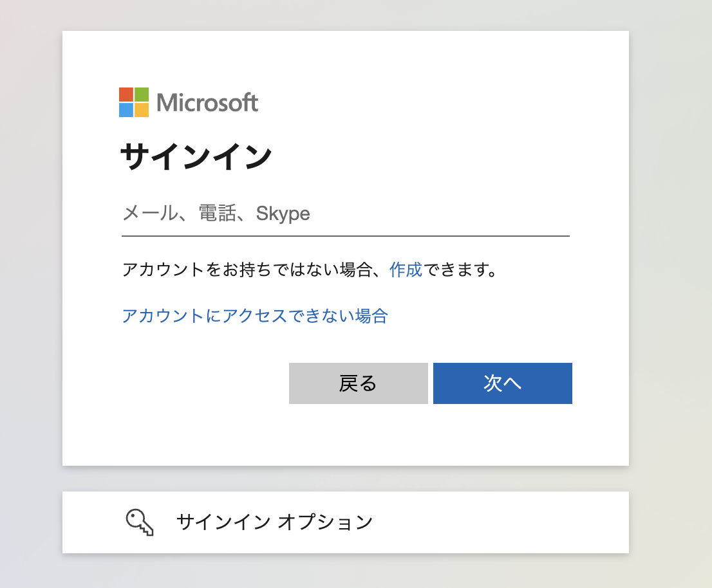Follow the 作成 link to create account
Image resolution: width=712 pixels, height=588 pixels.
406,270
